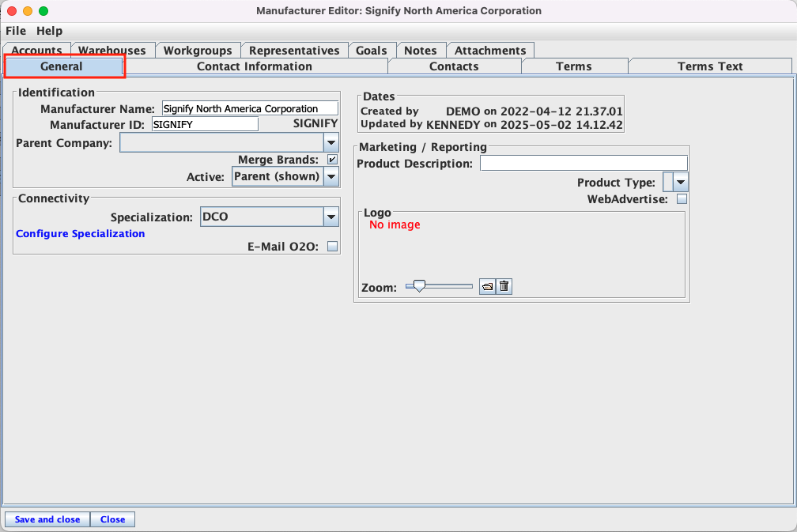
Task: Open the File menu
Action: (x=16, y=31)
